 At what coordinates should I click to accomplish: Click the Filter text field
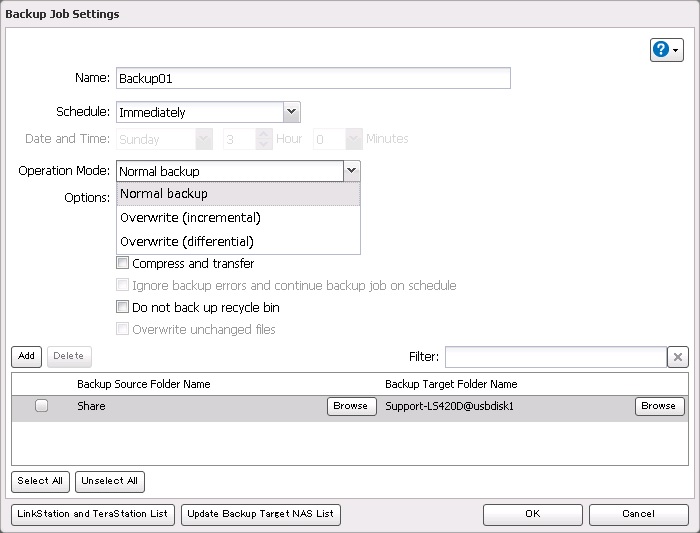tap(556, 357)
